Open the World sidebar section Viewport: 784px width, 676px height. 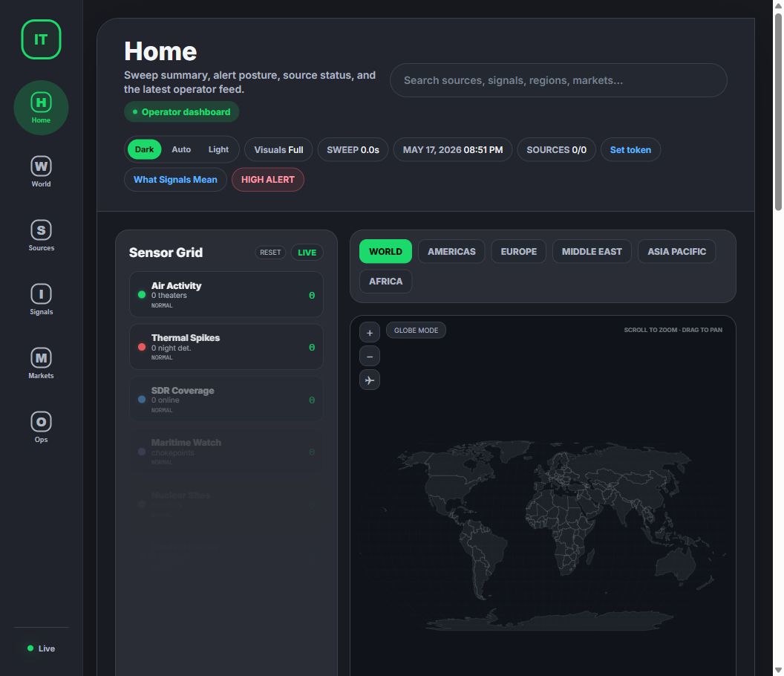click(41, 172)
